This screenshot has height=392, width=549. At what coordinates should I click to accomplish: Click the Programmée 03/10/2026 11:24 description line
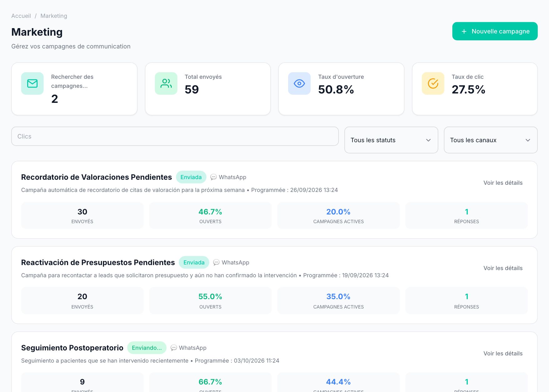pos(150,361)
